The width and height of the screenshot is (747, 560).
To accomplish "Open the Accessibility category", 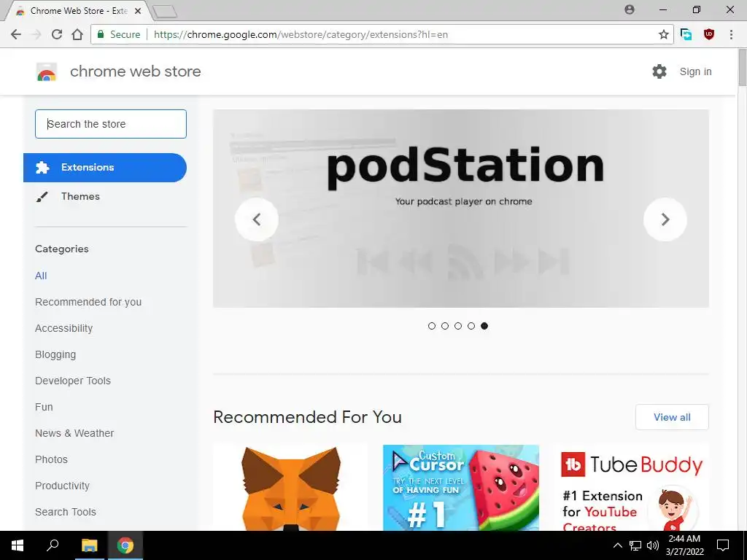I will point(64,328).
